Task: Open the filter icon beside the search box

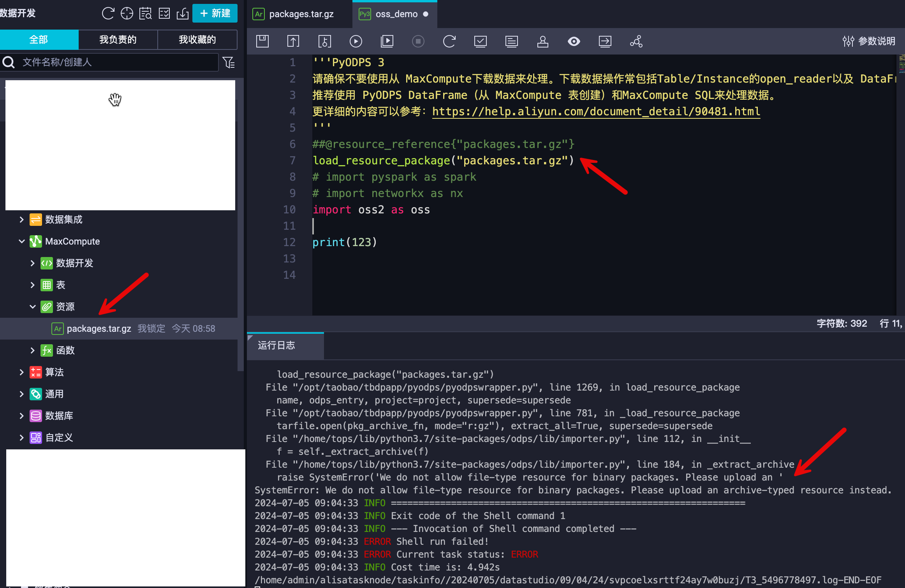Action: 229,62
